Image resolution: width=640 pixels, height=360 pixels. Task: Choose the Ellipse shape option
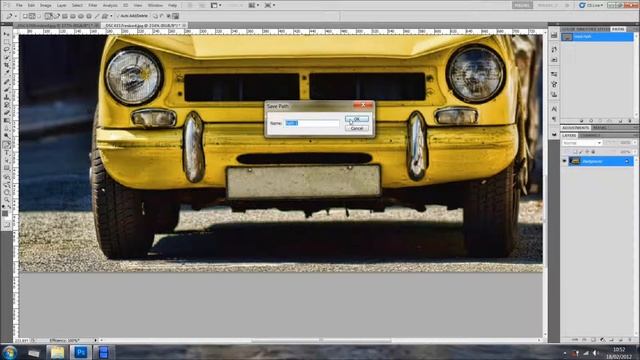click(81, 16)
